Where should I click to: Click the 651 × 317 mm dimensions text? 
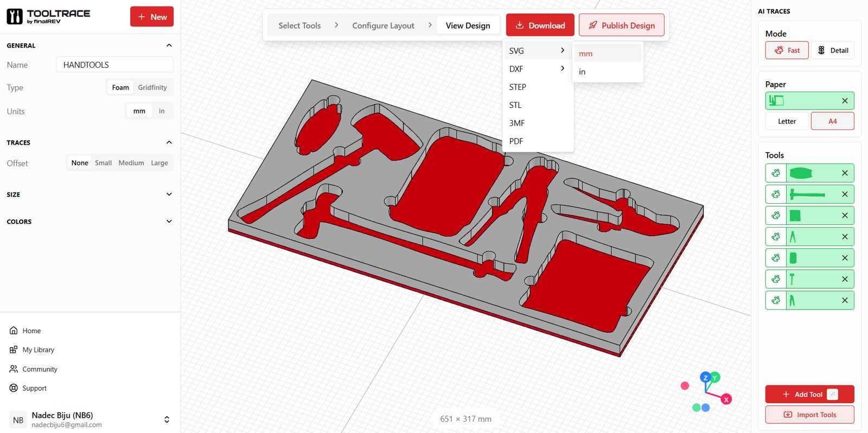[x=466, y=419]
